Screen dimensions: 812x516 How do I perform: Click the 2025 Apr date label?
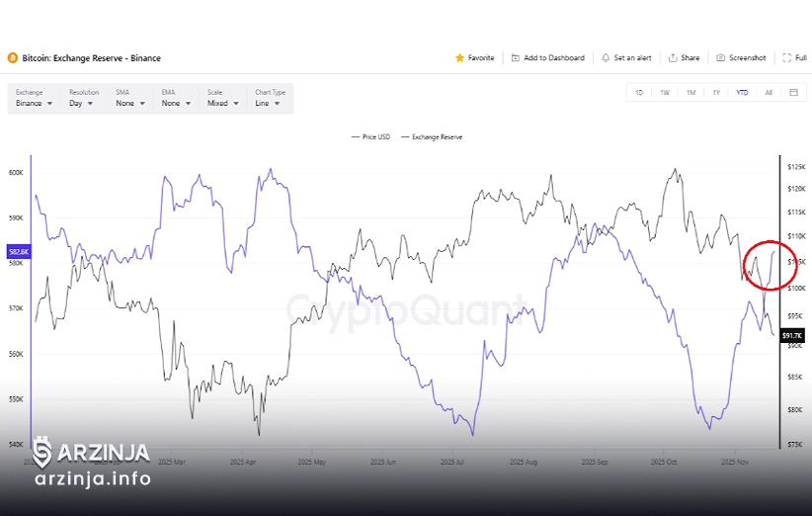click(x=243, y=462)
